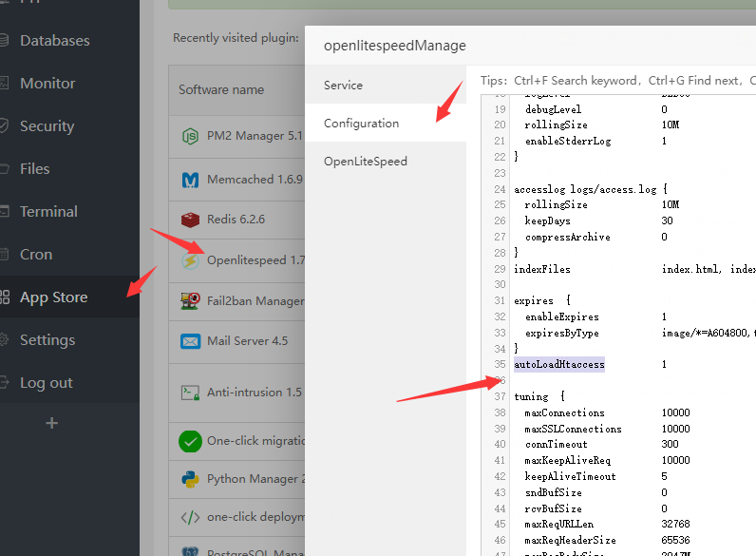Click the connTimeout config line
Screen dimensions: 756x556
click(556, 445)
